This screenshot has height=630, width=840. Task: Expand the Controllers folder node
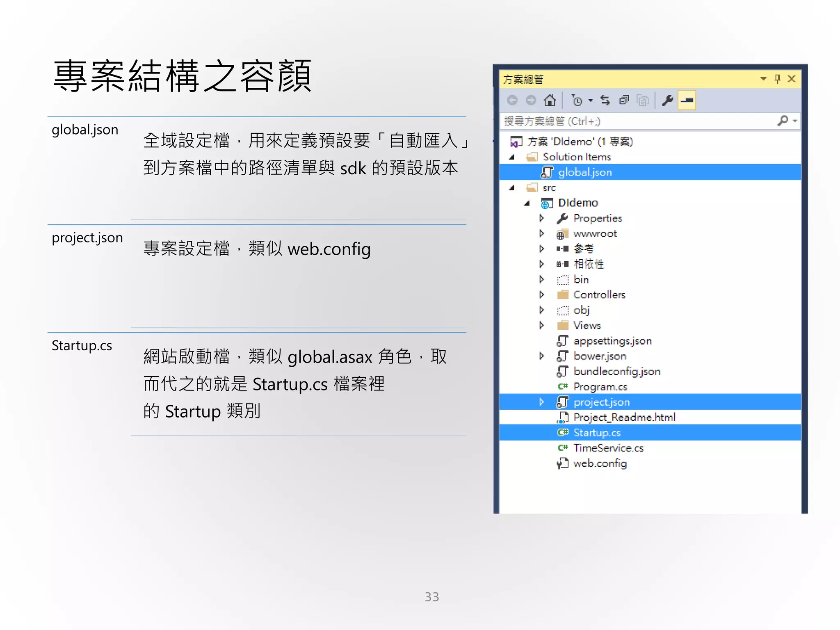pos(541,294)
